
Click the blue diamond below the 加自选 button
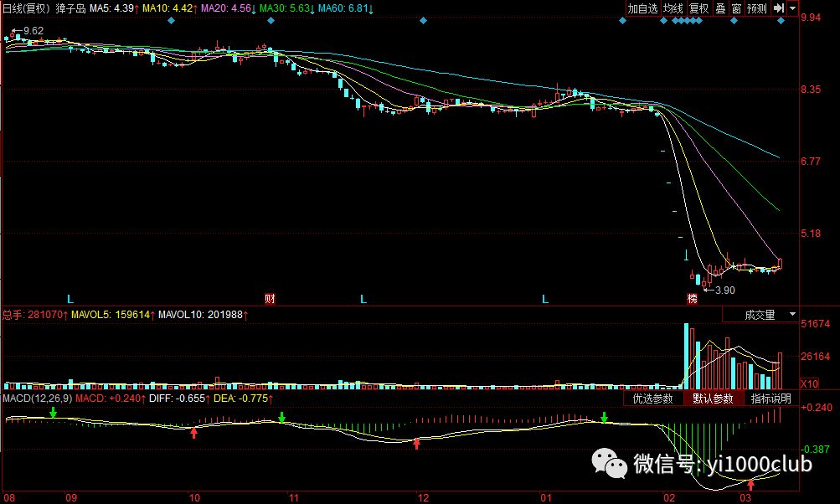(x=622, y=21)
